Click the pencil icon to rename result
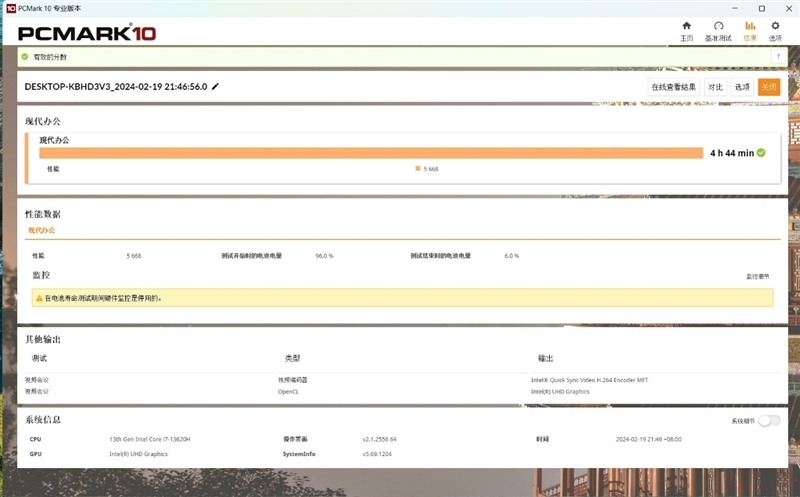 click(x=215, y=87)
